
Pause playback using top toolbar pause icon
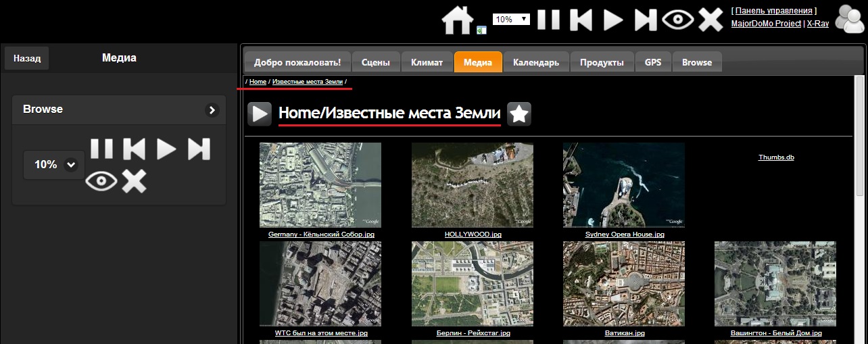[548, 20]
